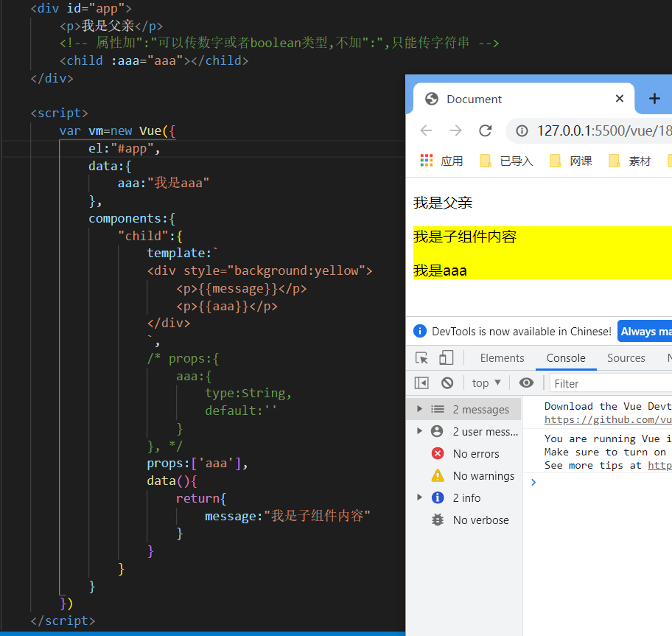This screenshot has width=672, height=636.
Task: Open the github.com link in console
Action: point(608,419)
